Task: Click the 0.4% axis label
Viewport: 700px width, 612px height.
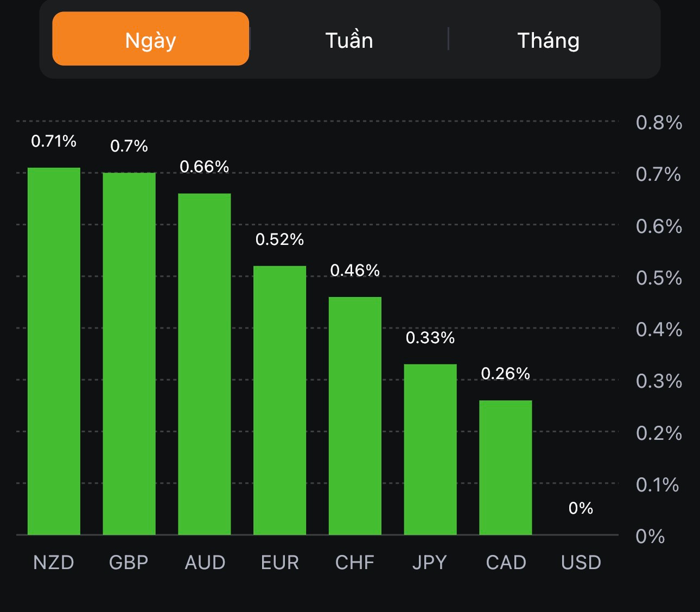Action: click(x=659, y=330)
